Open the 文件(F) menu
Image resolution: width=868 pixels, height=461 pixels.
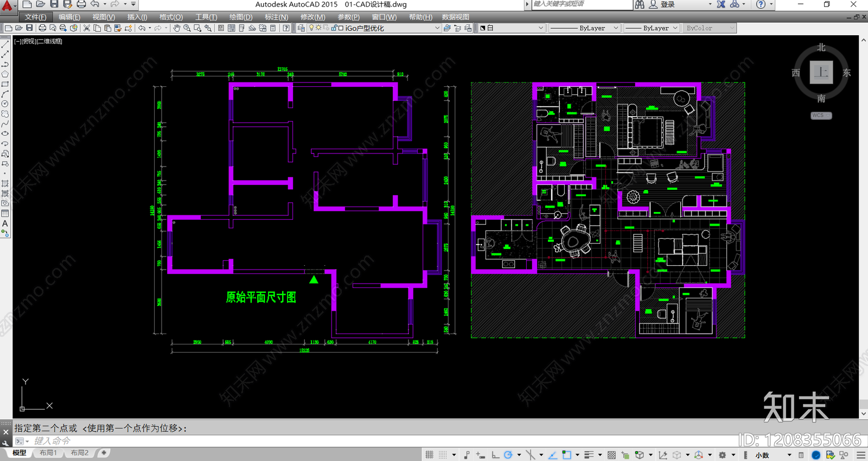[35, 17]
